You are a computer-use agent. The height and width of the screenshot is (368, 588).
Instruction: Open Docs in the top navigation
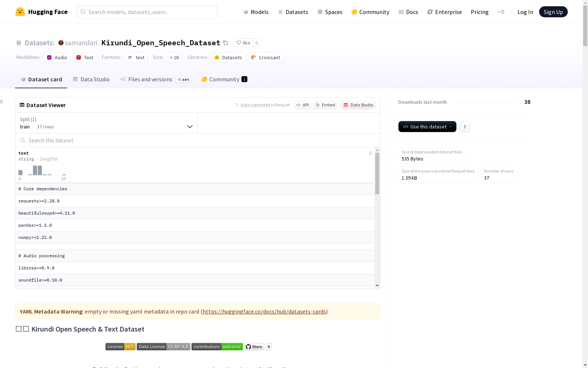coord(408,12)
